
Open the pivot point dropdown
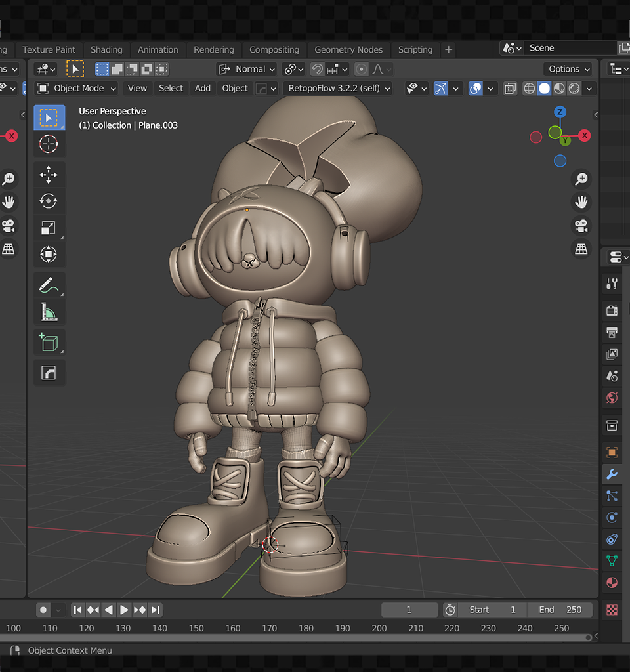coord(294,69)
